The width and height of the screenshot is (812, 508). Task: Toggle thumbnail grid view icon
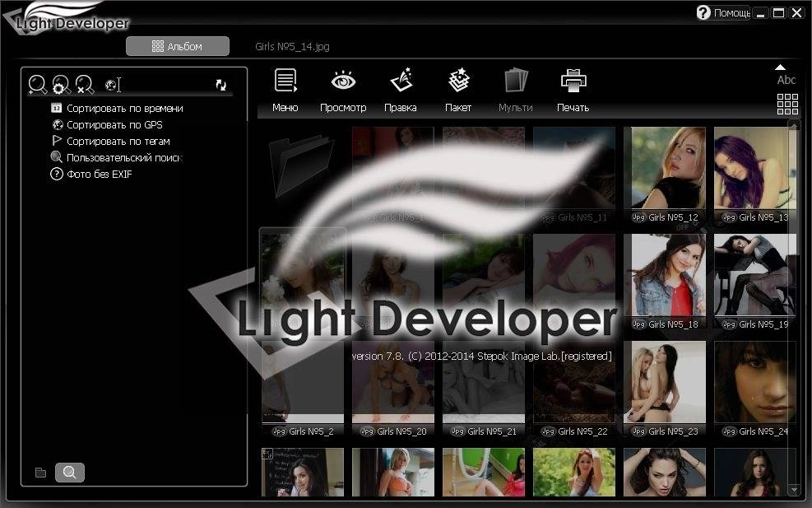pos(787,105)
